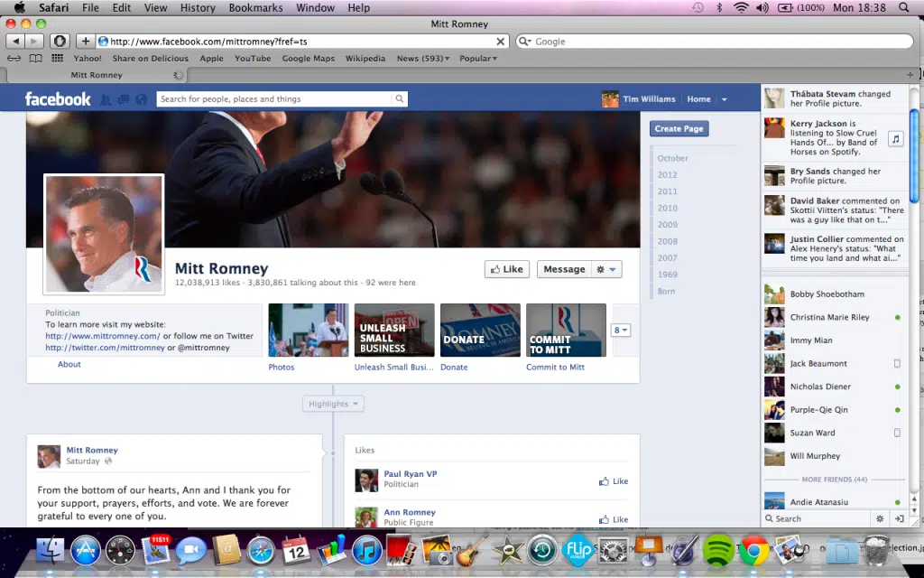This screenshot has width=924, height=578.
Task: Open Bluetooth menu bar icon
Action: tap(719, 7)
